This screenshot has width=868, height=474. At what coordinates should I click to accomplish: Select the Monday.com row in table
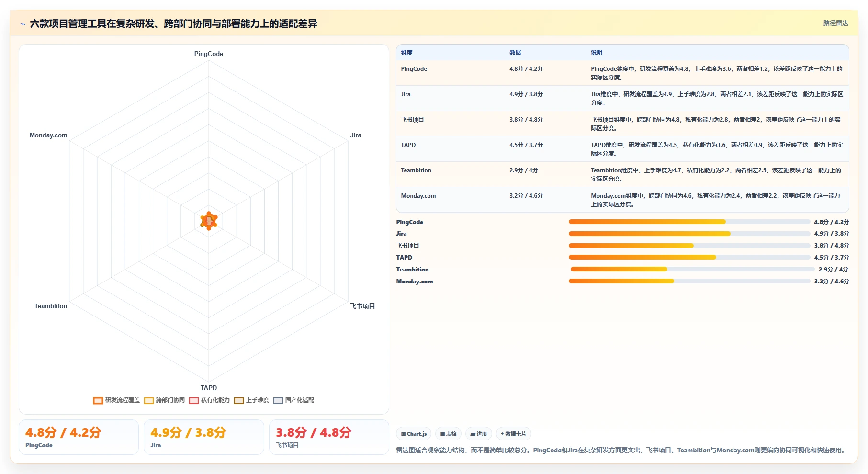pos(622,200)
